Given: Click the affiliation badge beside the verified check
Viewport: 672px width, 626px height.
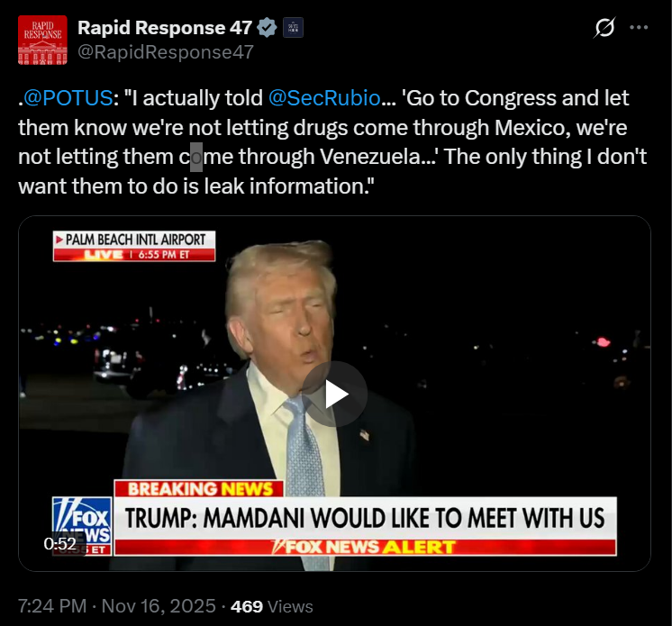Looking at the screenshot, I should (293, 28).
